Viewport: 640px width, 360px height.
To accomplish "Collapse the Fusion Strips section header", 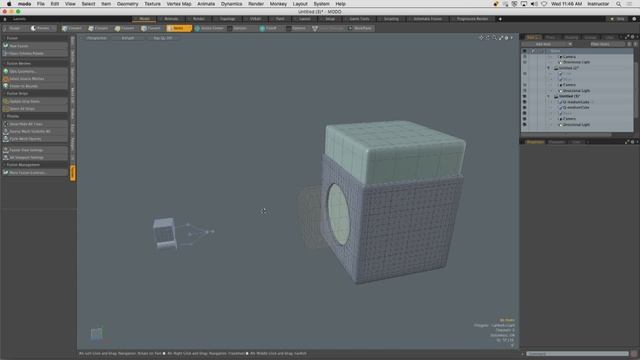I will (x=35, y=93).
